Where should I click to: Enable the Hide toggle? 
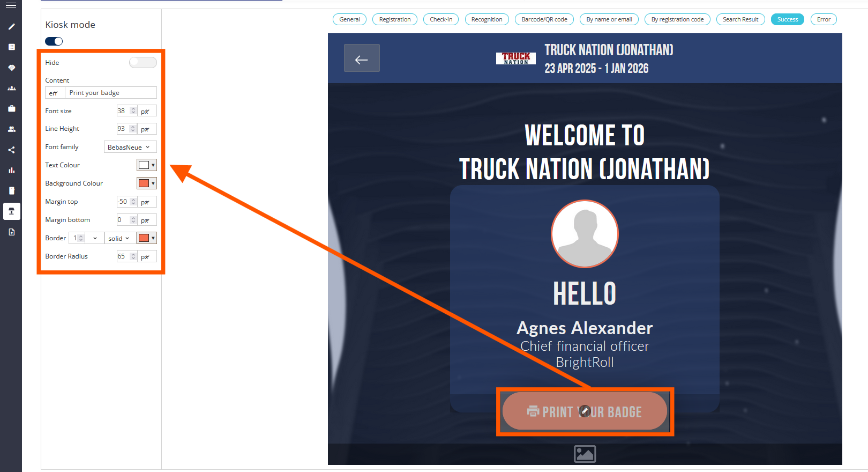(143, 63)
